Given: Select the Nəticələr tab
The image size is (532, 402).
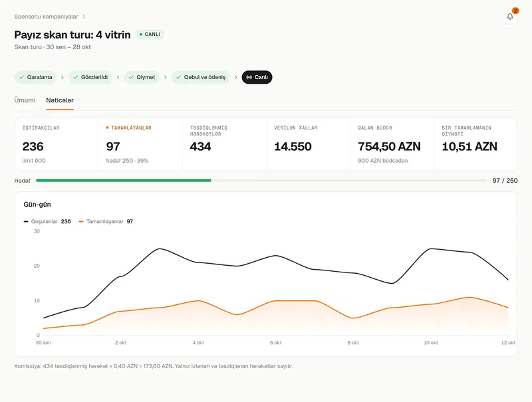Looking at the screenshot, I should pyautogui.click(x=60, y=100).
